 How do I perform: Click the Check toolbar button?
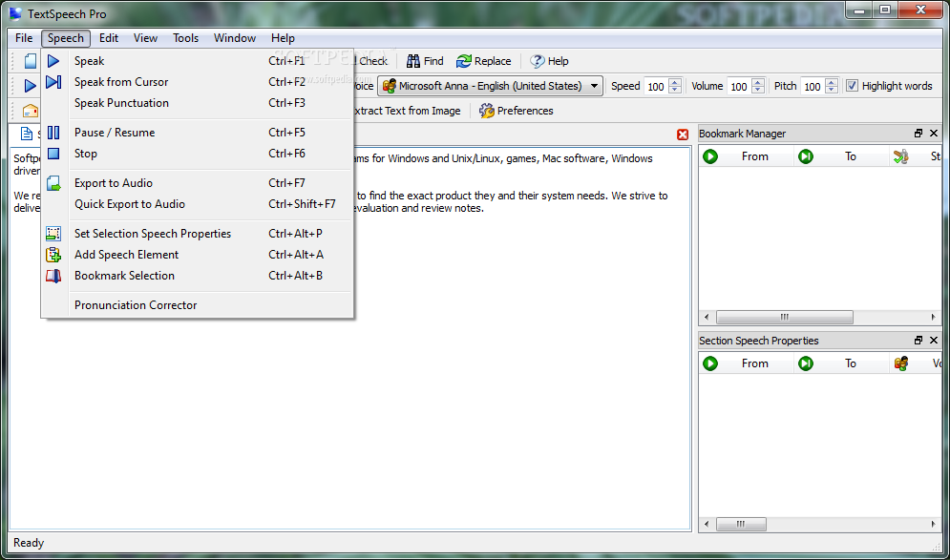click(x=372, y=61)
